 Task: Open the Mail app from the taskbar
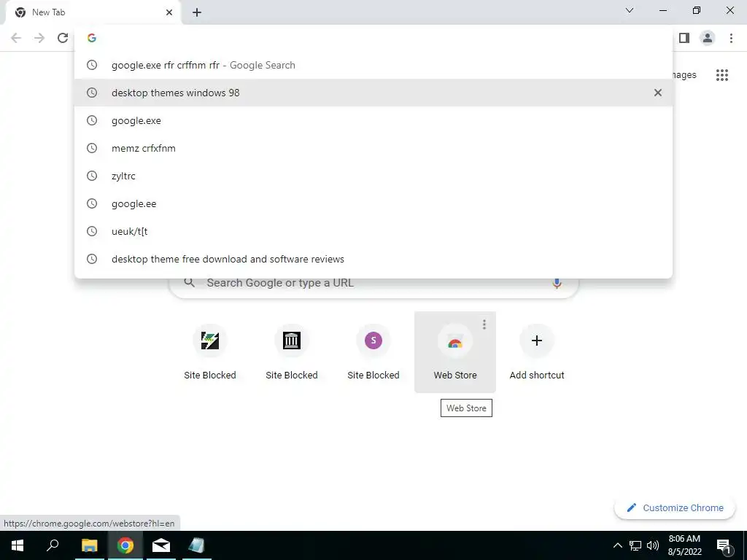click(161, 545)
